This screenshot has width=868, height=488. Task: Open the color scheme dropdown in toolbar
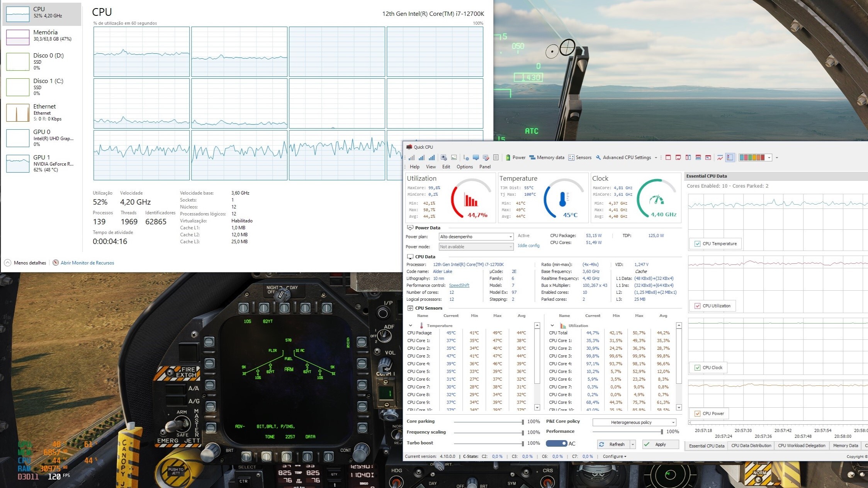[x=769, y=158]
